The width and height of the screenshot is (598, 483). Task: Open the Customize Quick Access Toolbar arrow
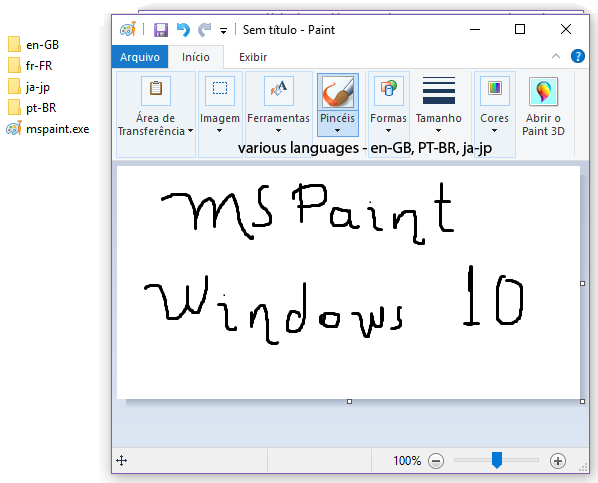tap(223, 31)
